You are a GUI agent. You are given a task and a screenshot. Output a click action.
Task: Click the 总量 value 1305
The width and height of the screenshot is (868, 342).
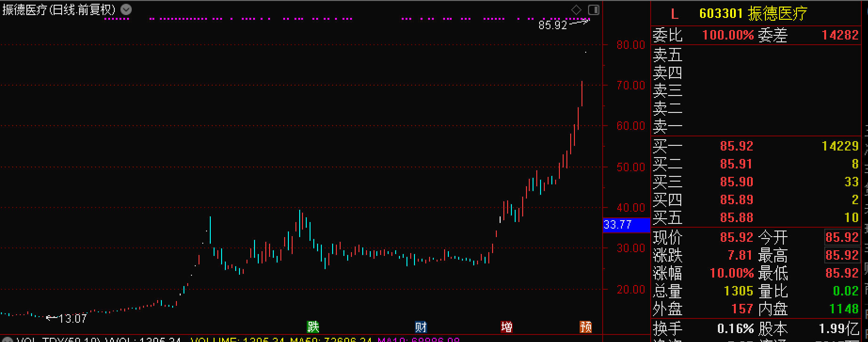(739, 291)
